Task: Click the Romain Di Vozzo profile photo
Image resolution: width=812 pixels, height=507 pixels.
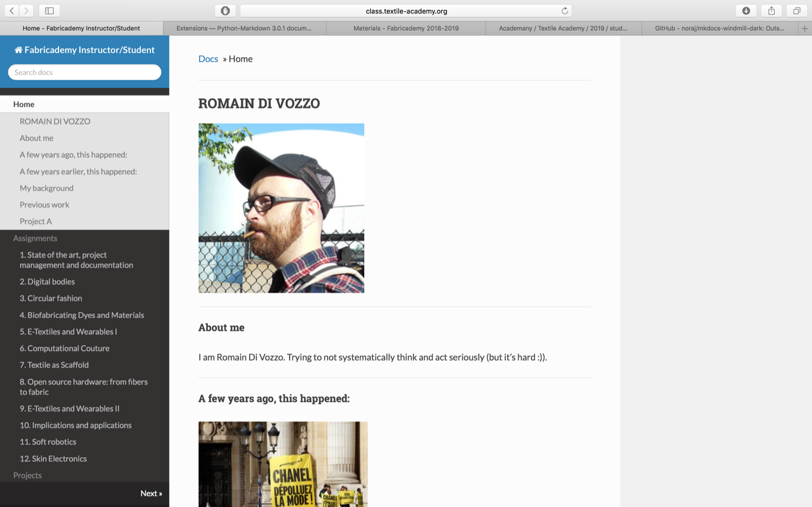Action: [281, 208]
